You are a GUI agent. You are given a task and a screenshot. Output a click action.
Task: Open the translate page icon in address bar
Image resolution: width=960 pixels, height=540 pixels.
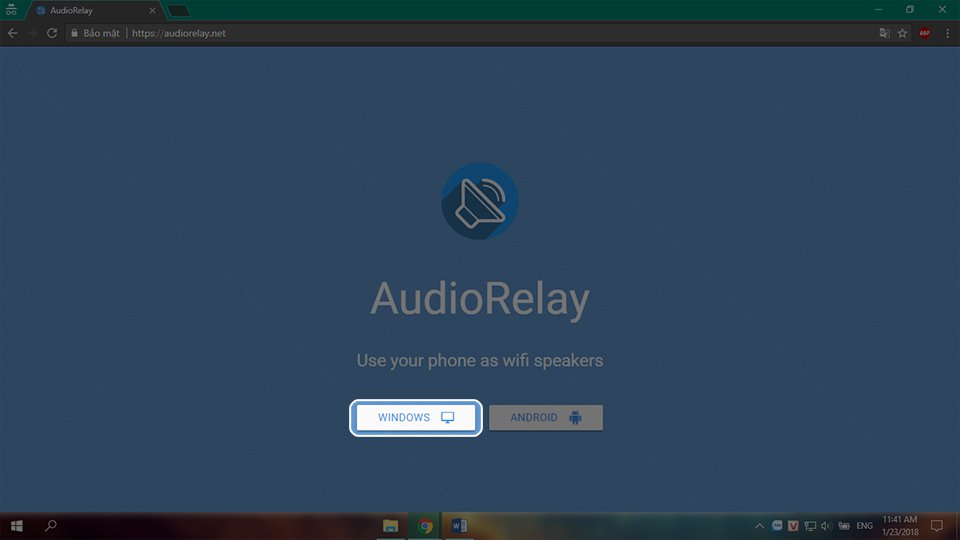[x=884, y=33]
